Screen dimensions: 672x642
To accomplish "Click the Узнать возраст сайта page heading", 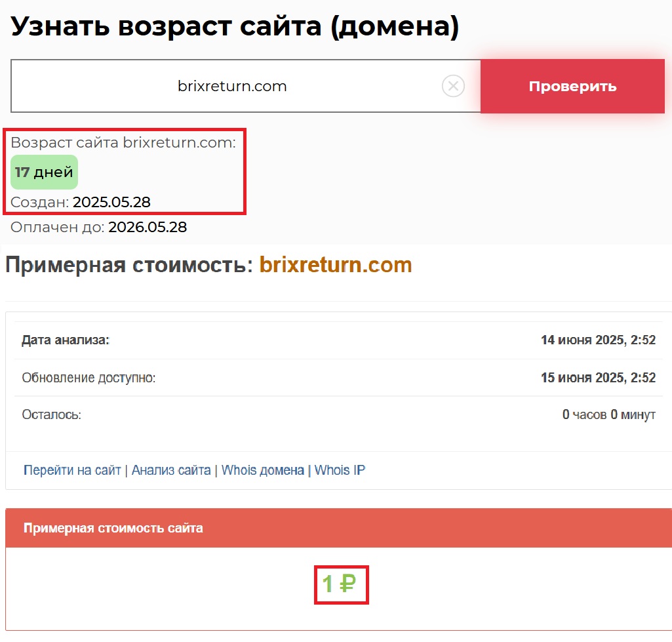I will 235,27.
